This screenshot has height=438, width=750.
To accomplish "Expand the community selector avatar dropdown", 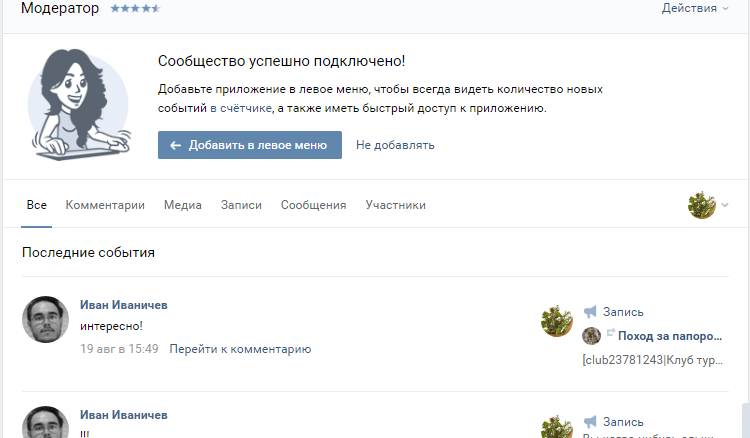I will click(x=707, y=206).
